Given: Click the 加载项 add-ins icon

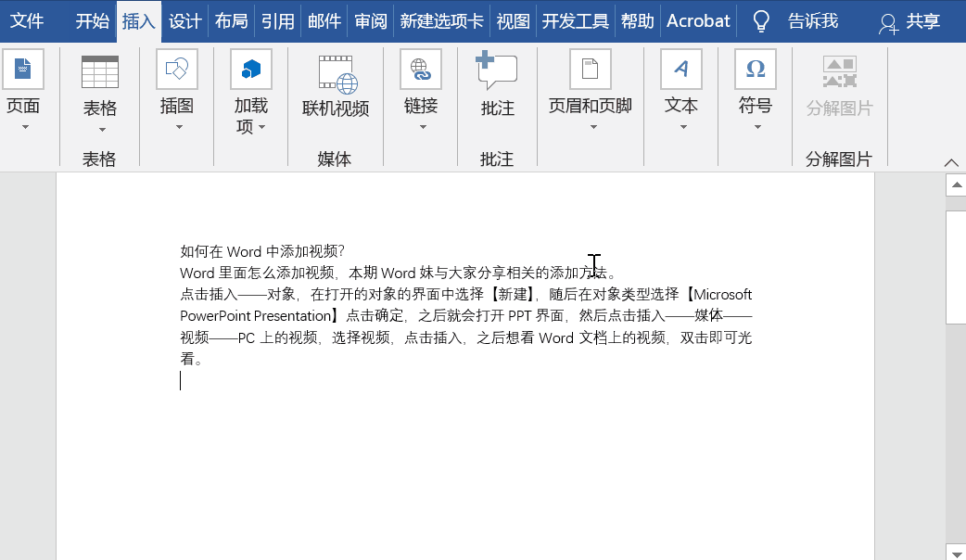Looking at the screenshot, I should [250, 69].
